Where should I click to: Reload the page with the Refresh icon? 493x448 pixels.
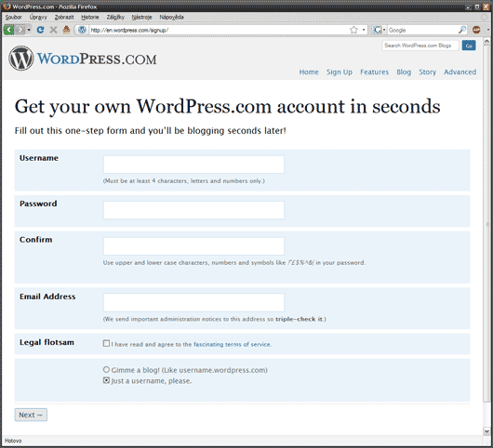40,30
